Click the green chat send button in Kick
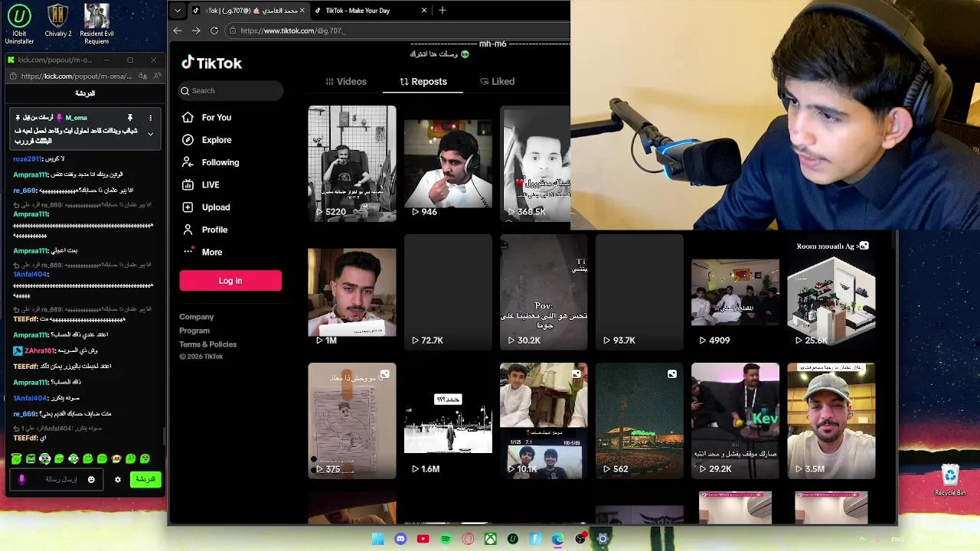Viewport: 980px width, 551px height. pos(145,480)
